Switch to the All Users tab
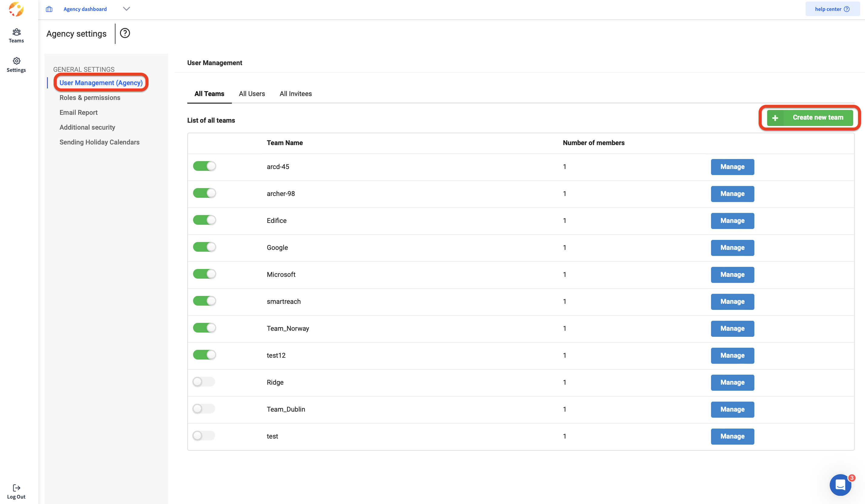Viewport: 865px width, 504px height. pyautogui.click(x=252, y=94)
